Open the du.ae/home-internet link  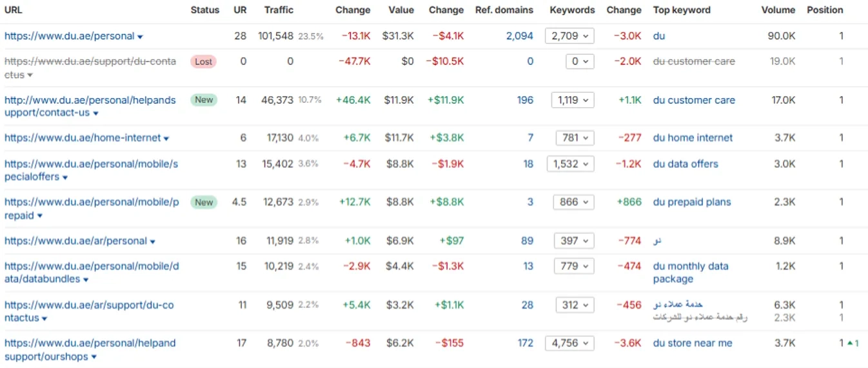point(83,138)
